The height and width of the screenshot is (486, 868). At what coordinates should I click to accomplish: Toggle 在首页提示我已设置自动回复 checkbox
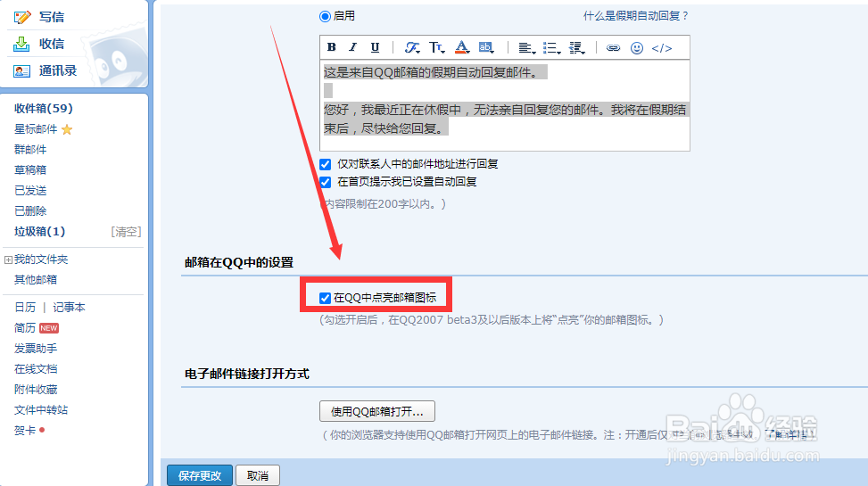tap(325, 182)
